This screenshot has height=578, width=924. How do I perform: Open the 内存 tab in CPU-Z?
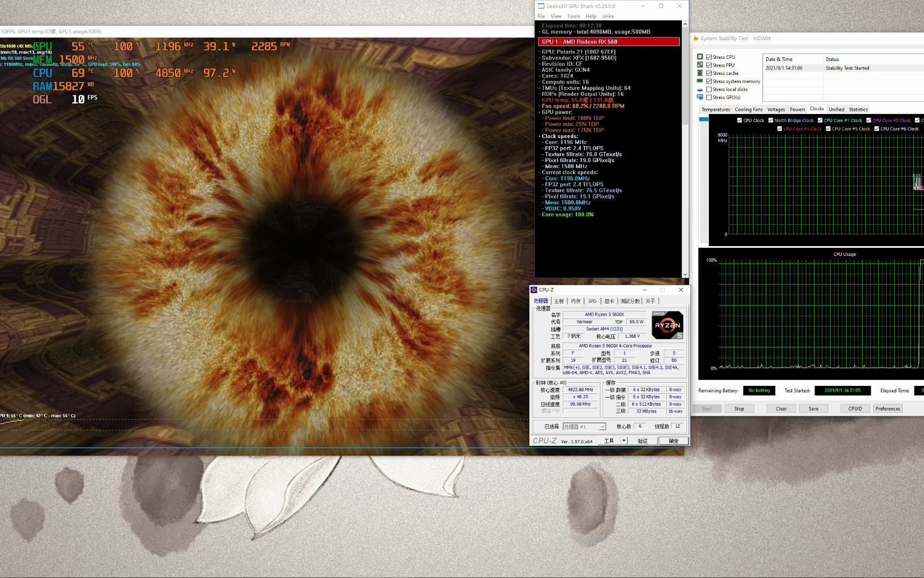coord(575,301)
